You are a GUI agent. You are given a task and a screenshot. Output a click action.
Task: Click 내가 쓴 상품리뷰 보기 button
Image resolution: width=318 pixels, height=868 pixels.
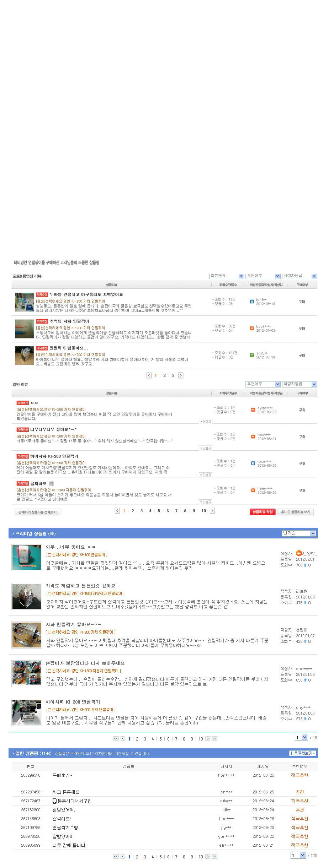point(295,512)
